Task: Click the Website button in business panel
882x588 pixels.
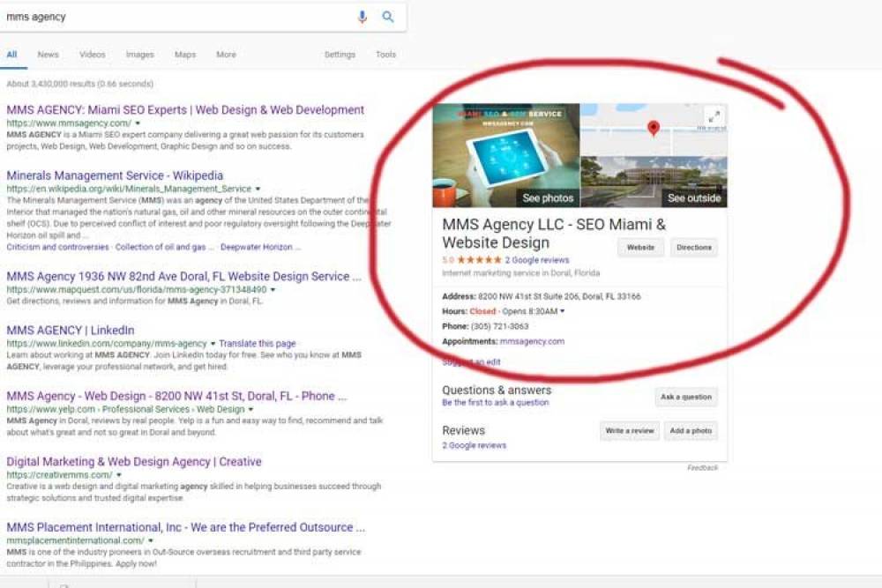Action: click(x=640, y=248)
